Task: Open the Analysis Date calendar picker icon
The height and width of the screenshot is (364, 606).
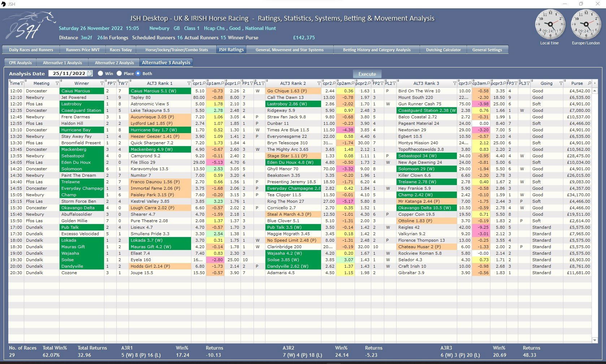Action: pos(90,73)
